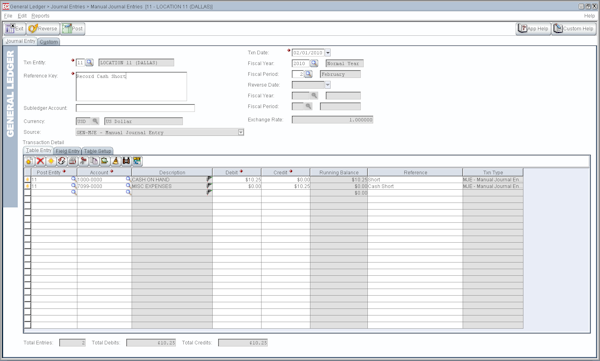Image resolution: width=600 pixels, height=361 pixels.
Task: Open Account lookup for 7099-0000
Action: 128,186
